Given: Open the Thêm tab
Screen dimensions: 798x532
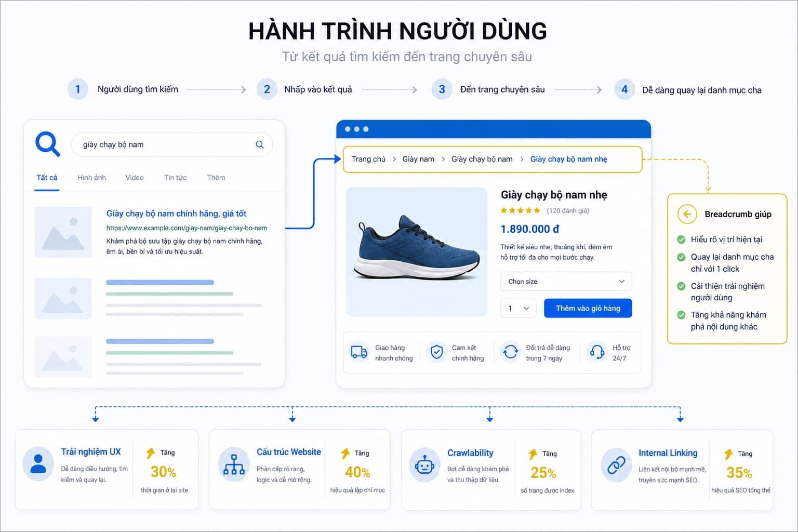Looking at the screenshot, I should coord(216,178).
